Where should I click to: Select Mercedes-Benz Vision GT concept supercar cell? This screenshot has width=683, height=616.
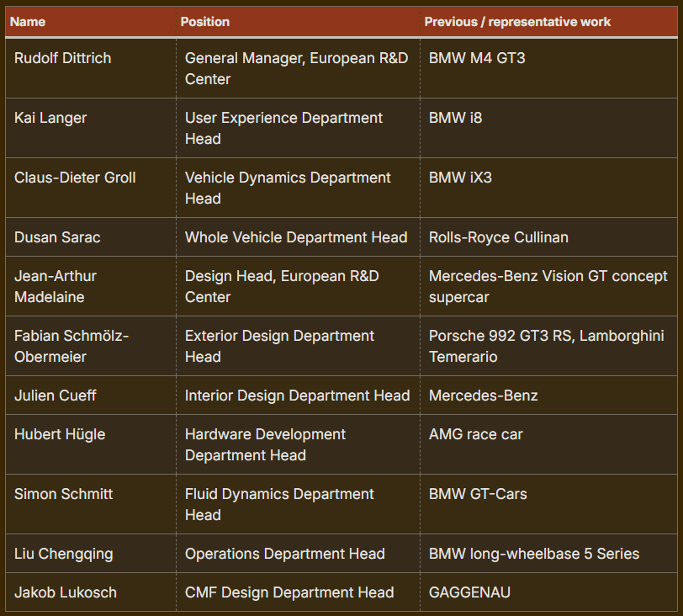[548, 286]
